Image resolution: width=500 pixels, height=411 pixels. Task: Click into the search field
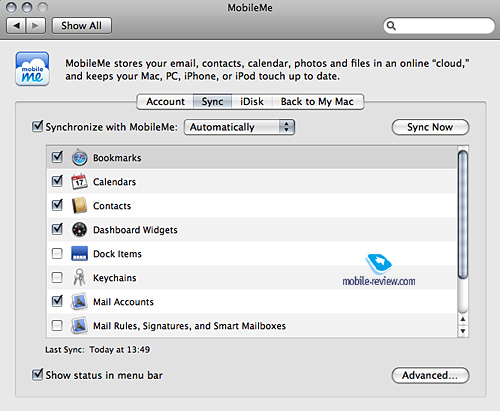pos(439,26)
